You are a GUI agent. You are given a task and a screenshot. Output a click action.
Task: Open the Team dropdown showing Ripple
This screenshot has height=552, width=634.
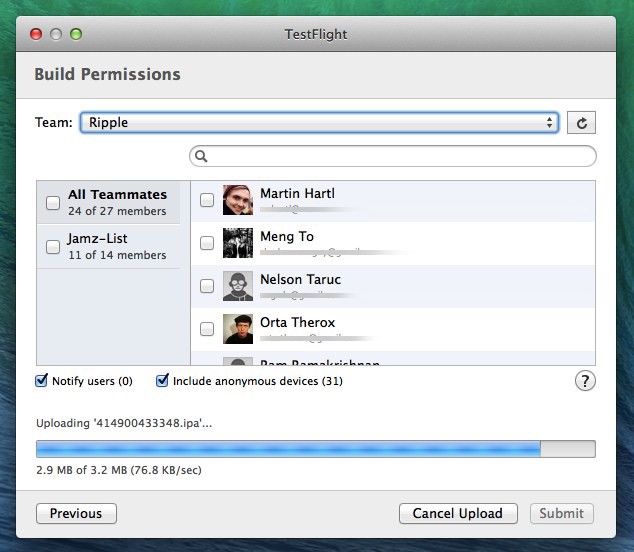tap(319, 123)
